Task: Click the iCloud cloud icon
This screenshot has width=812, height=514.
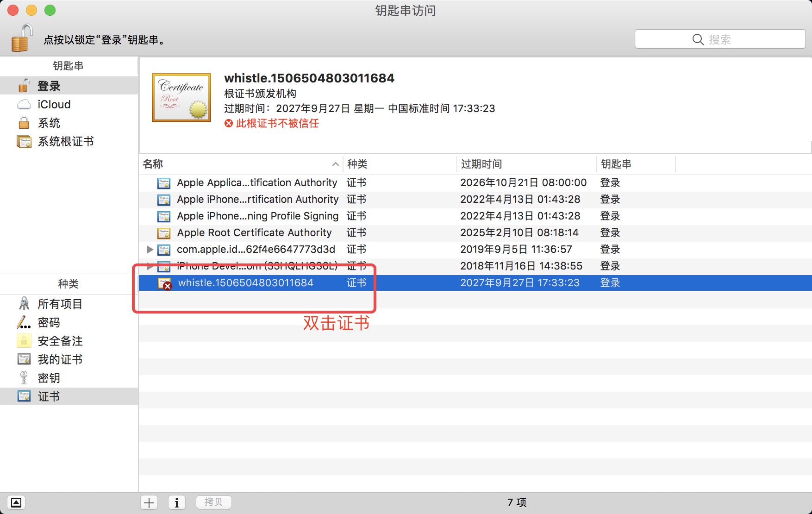Action: (x=24, y=105)
